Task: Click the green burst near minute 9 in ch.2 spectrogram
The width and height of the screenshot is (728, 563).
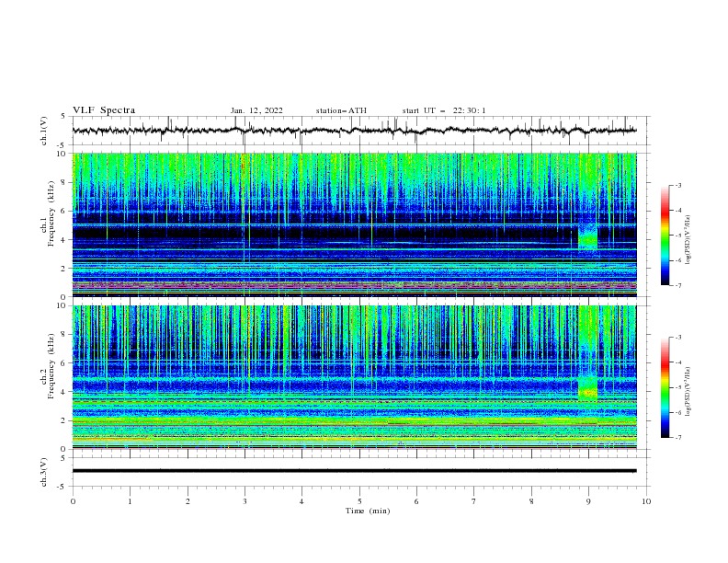Action: tap(587, 388)
